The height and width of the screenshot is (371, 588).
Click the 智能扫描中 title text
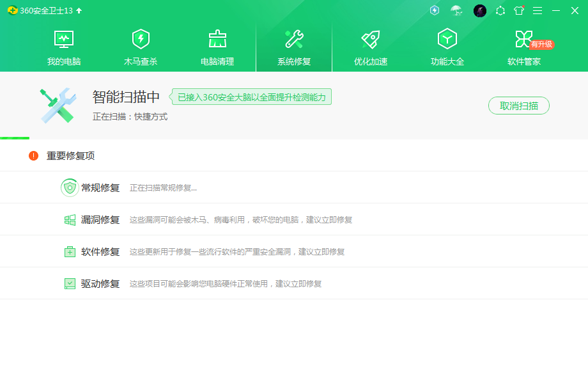126,97
